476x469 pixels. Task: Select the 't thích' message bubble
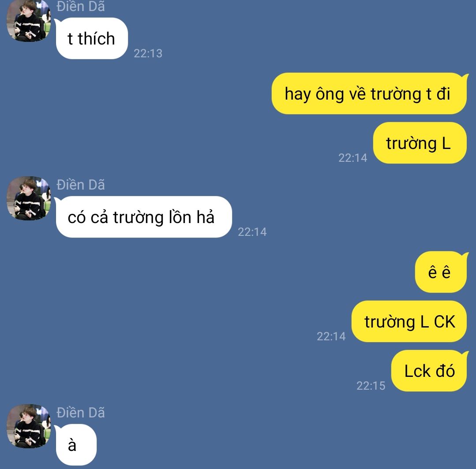91,38
